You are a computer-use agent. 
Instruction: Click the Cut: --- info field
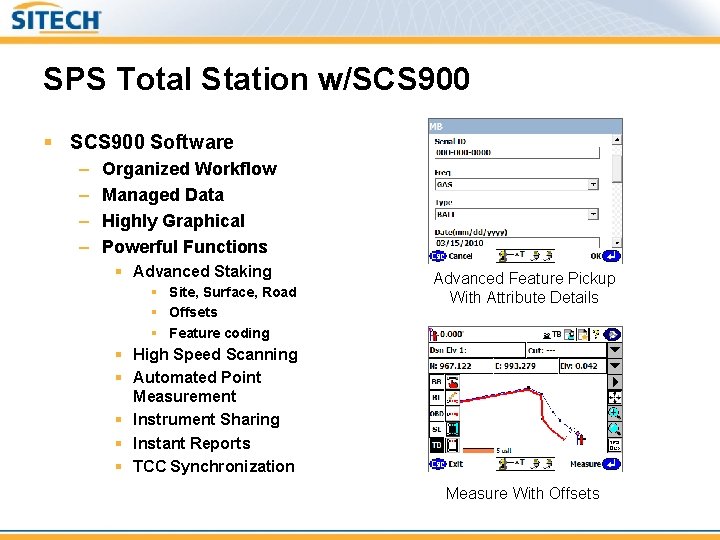[x=566, y=350]
